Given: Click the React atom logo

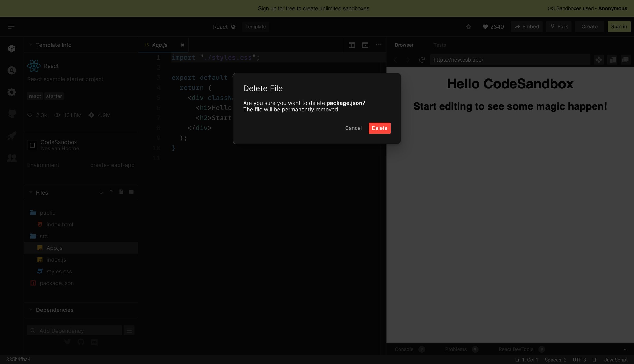Looking at the screenshot, I should click(34, 66).
